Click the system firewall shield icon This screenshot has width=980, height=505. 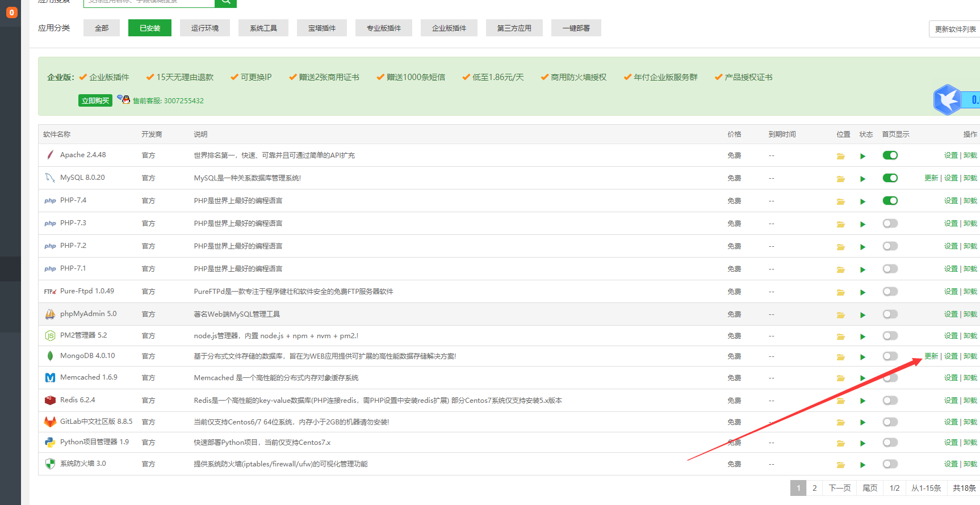50,464
